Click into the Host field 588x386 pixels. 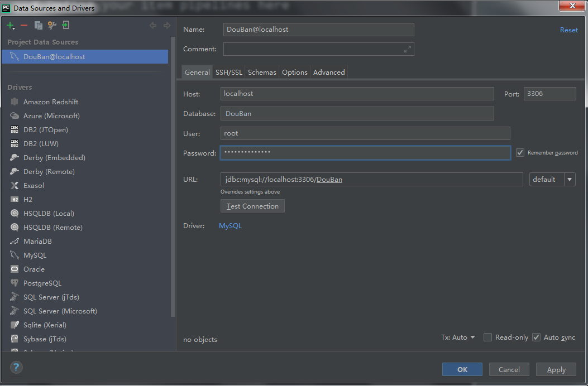pos(357,94)
